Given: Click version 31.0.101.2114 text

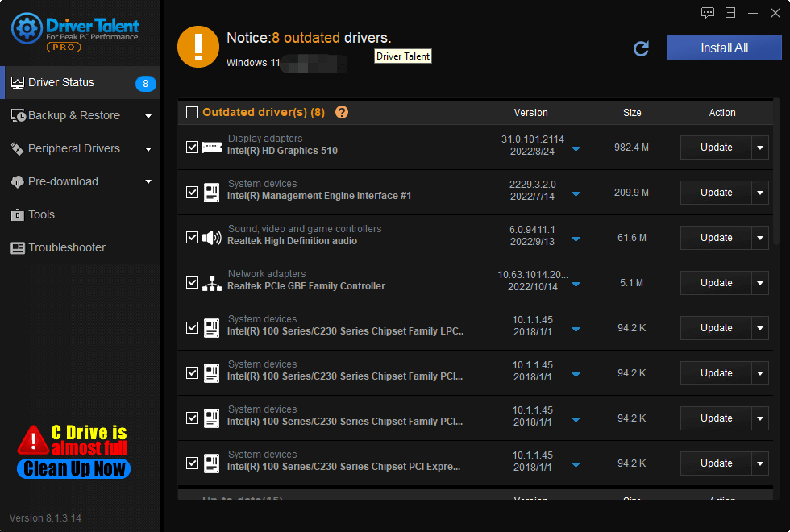Looking at the screenshot, I should [x=533, y=139].
